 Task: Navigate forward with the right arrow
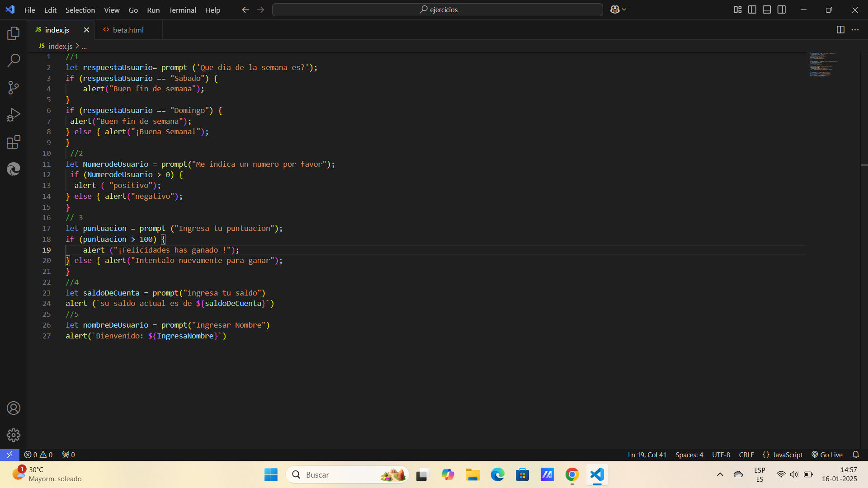[260, 9]
